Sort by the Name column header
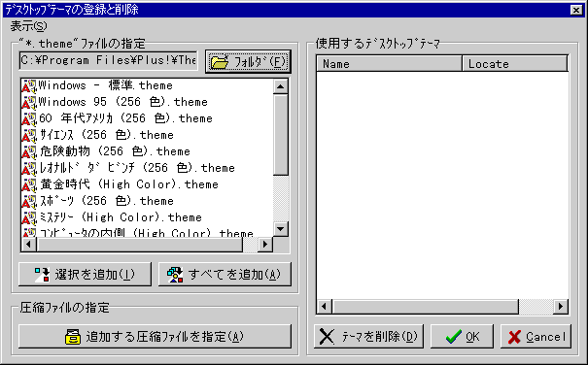This screenshot has width=588, height=365. (x=389, y=64)
